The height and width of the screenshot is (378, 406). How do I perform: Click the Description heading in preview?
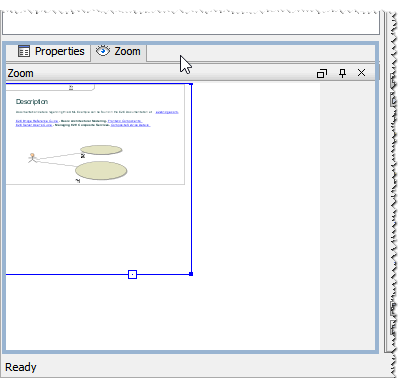click(x=32, y=101)
